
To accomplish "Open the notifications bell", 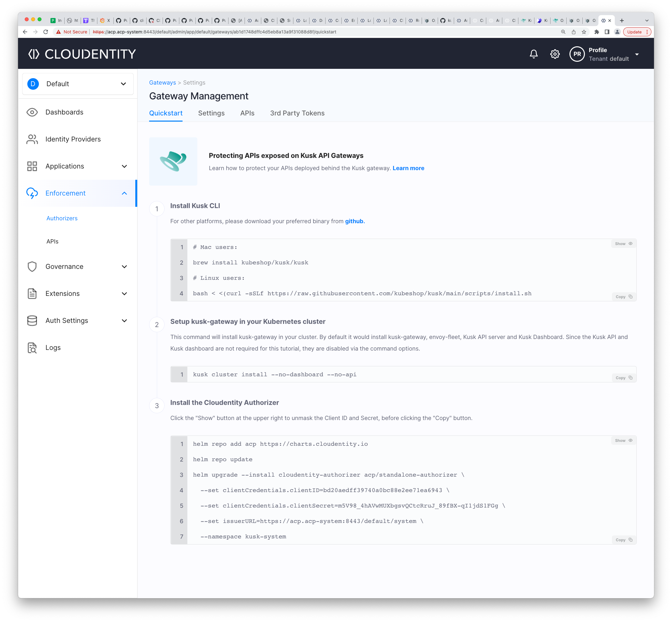I will click(x=533, y=54).
